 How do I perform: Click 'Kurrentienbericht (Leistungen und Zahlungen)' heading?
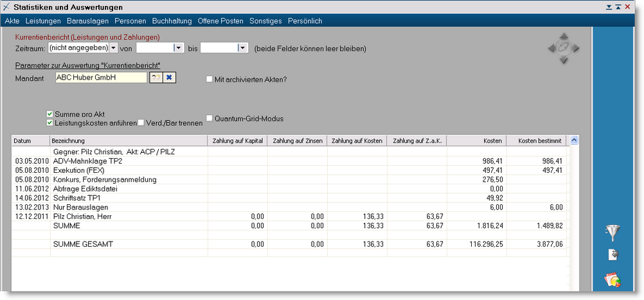(87, 37)
